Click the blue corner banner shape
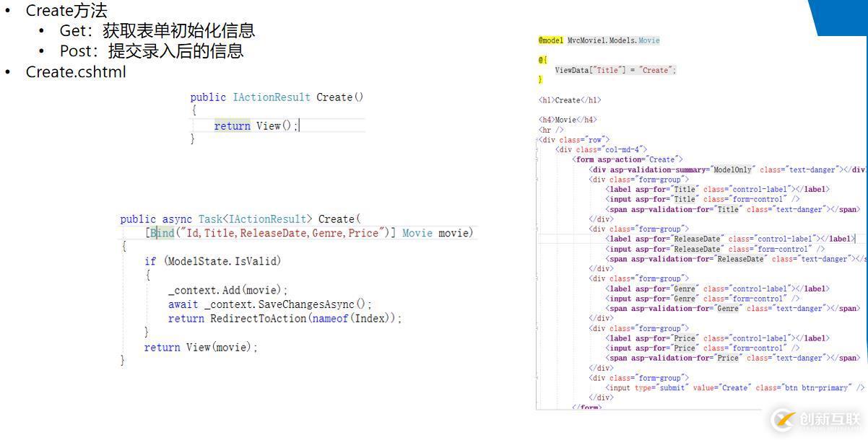This screenshot has width=868, height=440. point(841,16)
